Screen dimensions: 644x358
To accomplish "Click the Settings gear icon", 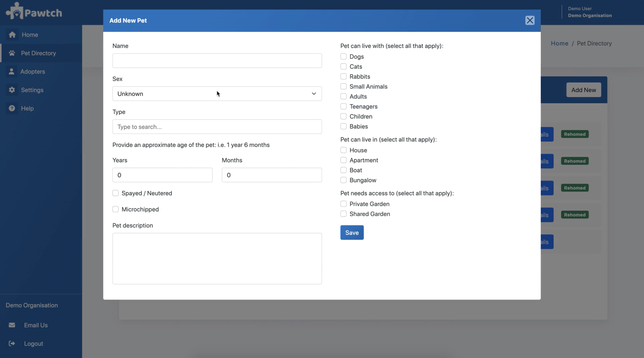I will (x=12, y=90).
